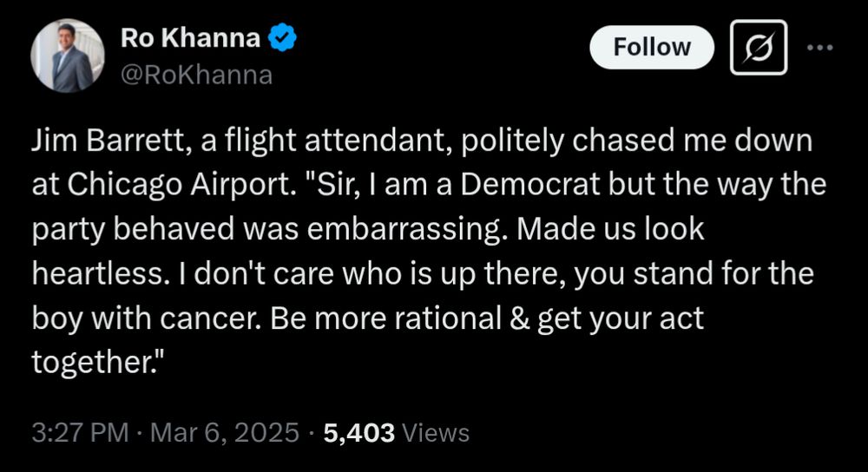Viewport: 868px width, 472px height.
Task: Click the Follow button
Action: click(x=652, y=47)
